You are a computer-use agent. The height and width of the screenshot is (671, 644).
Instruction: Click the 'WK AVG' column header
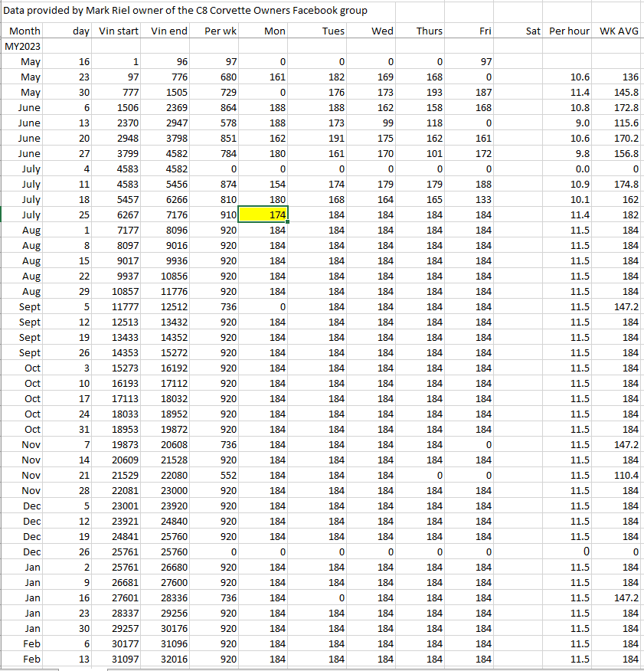point(619,31)
